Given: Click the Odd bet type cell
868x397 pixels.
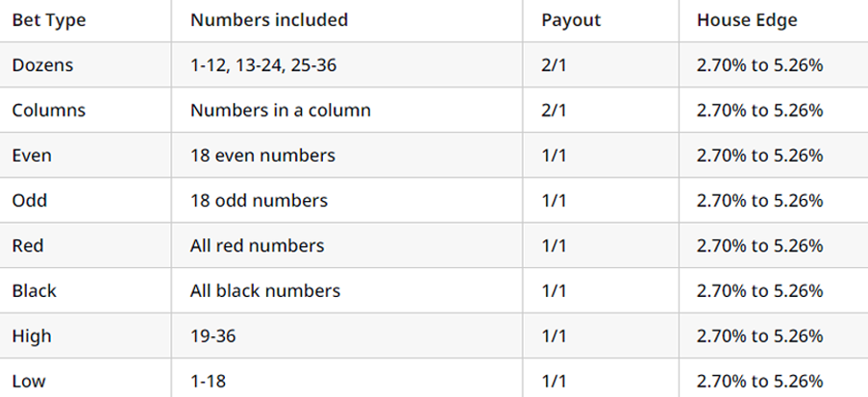Looking at the screenshot, I should click(31, 200).
